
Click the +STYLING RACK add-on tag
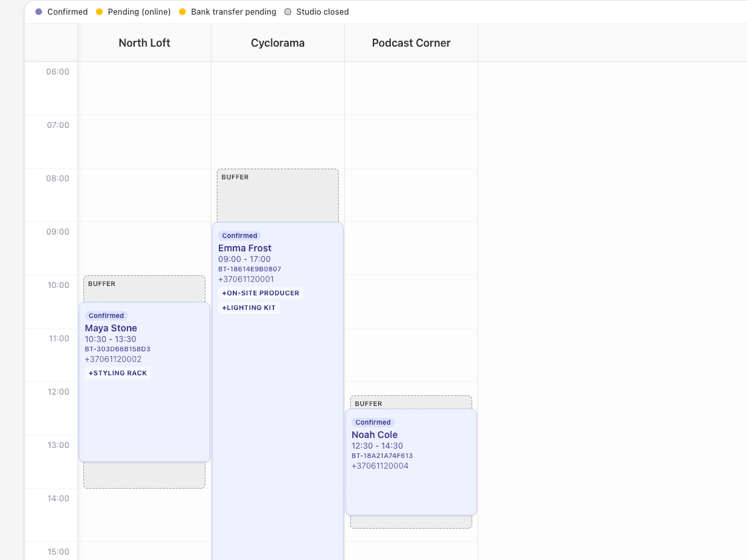[117, 373]
